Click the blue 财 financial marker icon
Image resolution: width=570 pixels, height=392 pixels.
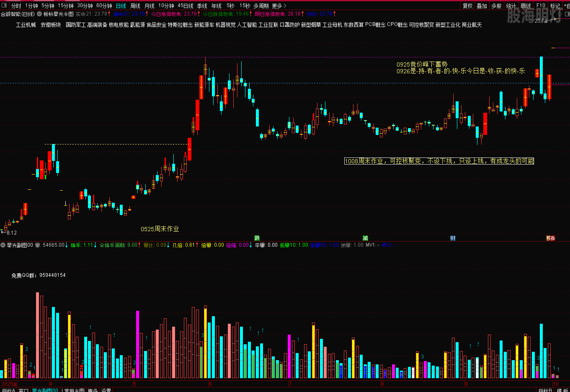(453, 238)
